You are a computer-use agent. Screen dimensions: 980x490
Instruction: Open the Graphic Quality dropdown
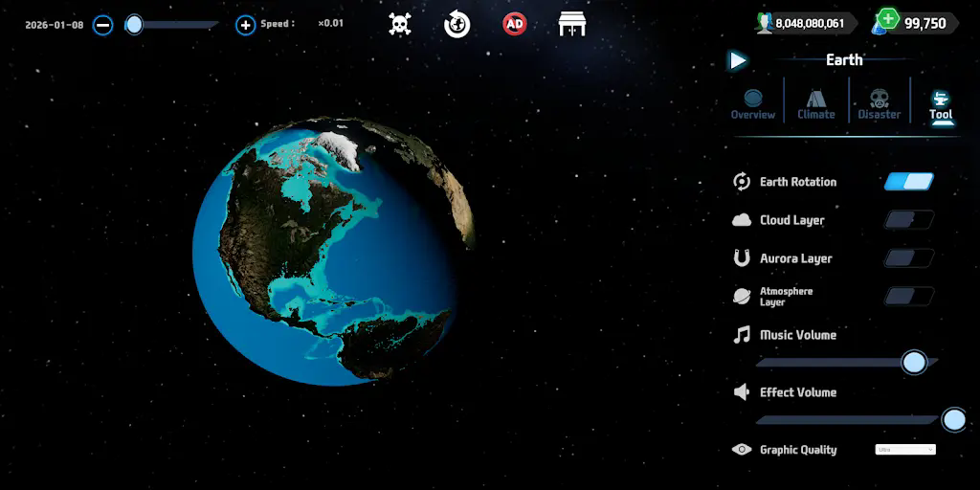[904, 450]
